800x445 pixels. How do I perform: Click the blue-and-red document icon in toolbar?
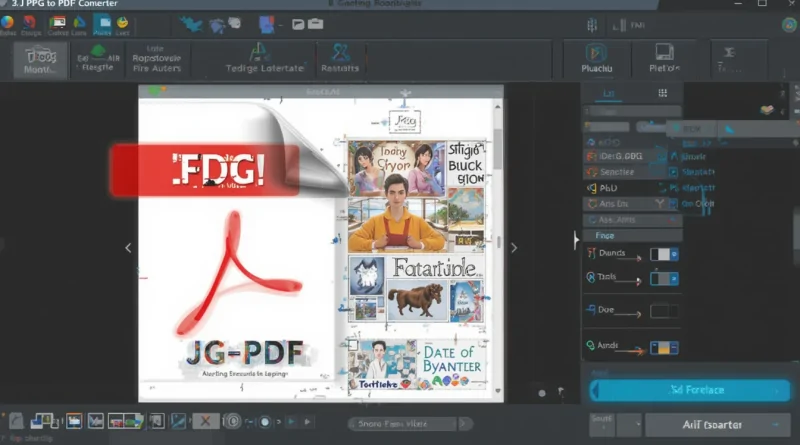266,24
